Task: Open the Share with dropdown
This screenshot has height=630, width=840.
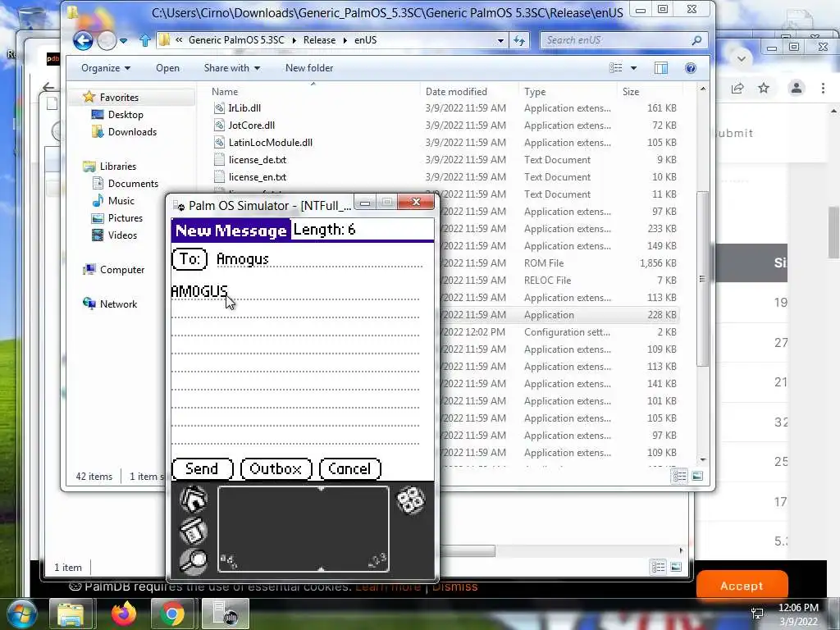Action: (231, 68)
